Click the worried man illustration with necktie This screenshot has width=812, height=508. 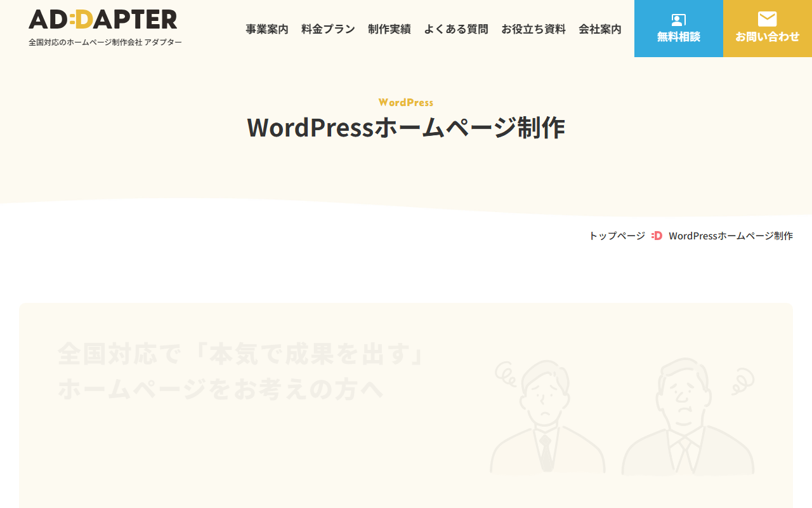point(547,417)
